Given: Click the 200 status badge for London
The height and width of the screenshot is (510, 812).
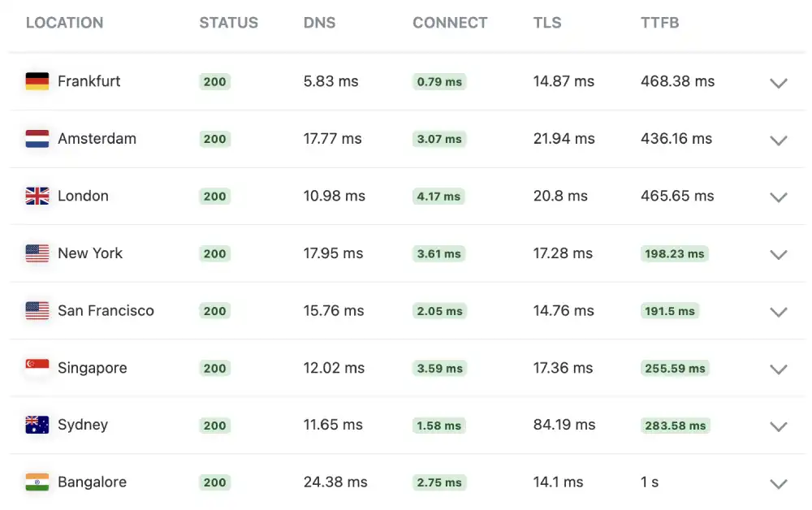Looking at the screenshot, I should [x=214, y=196].
